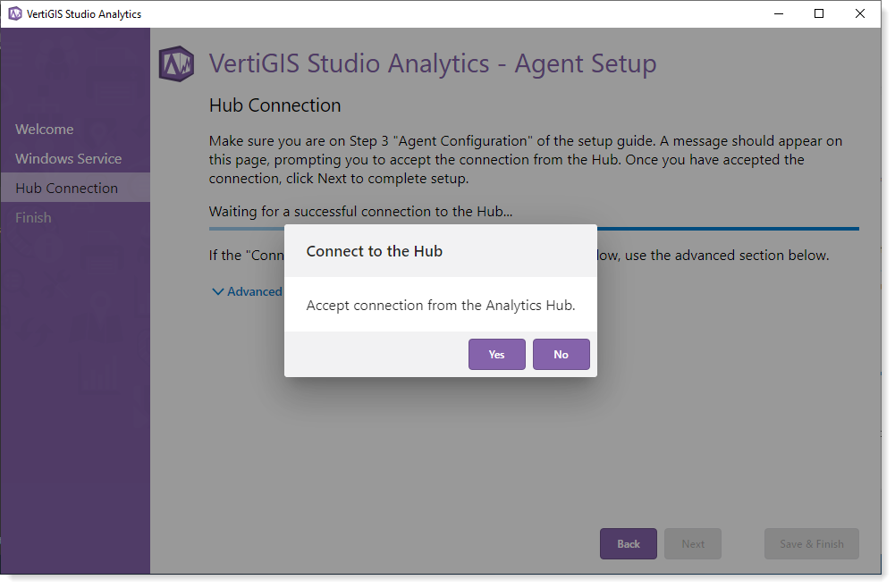This screenshot has height=588, width=895.
Task: Click the Save & Finish button
Action: [811, 544]
